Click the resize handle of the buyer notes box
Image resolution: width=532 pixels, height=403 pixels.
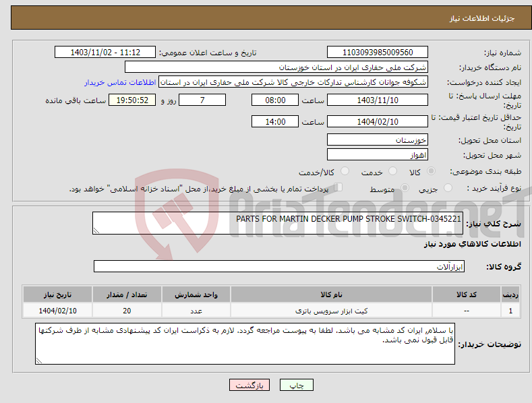(39, 361)
